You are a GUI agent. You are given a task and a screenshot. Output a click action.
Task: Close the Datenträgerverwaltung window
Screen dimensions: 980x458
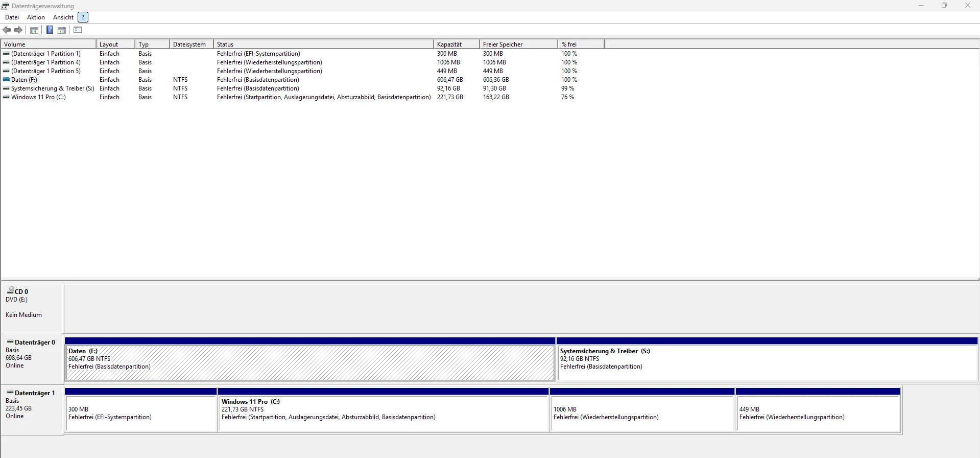click(x=968, y=6)
